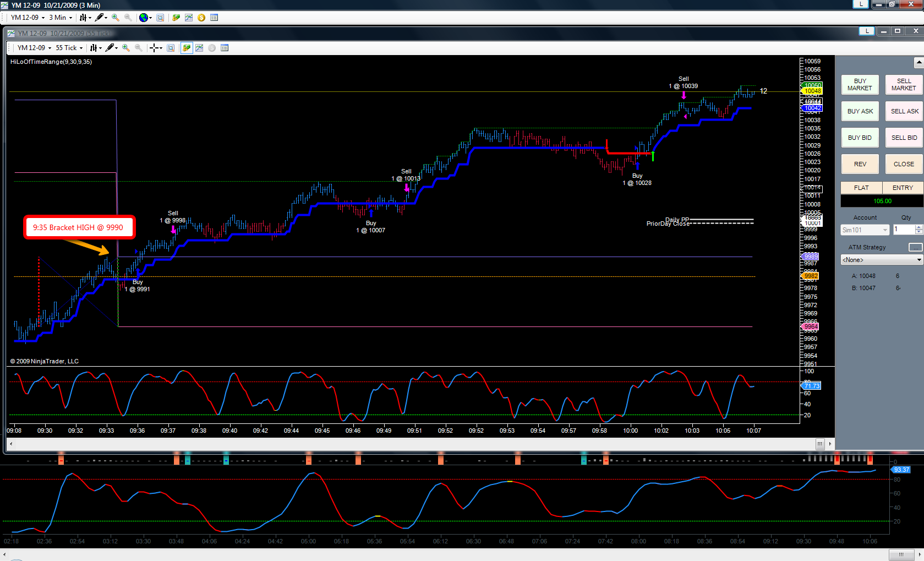Open the YM 12-09 instrument dropdown in 3 Min window
Screen dimensions: 924x561
click(28, 18)
